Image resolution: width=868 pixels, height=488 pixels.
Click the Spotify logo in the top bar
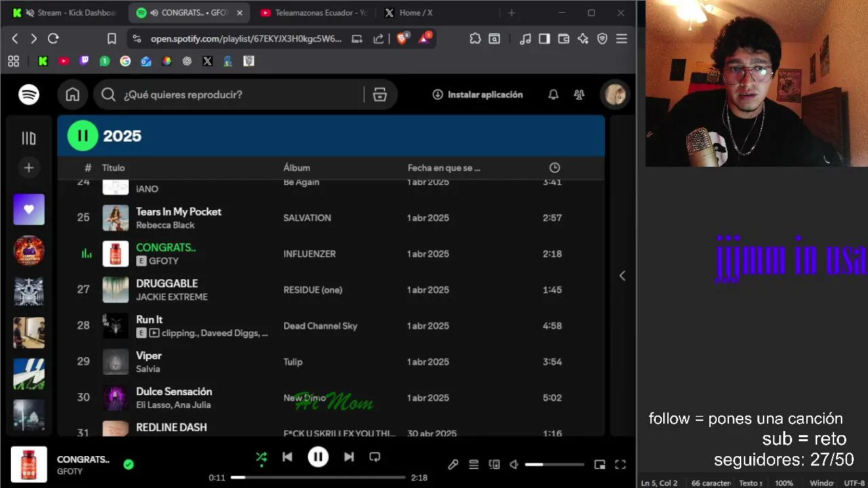click(28, 95)
